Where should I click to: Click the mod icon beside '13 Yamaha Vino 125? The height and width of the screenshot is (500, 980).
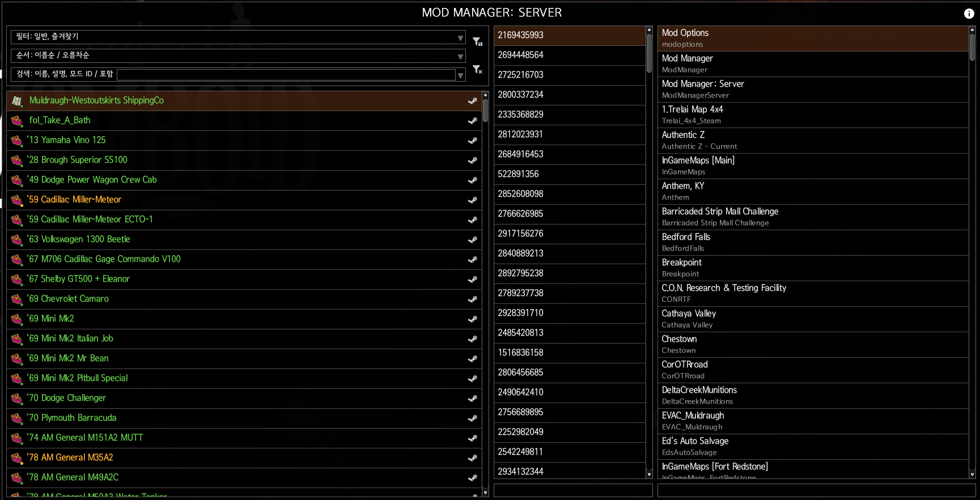(17, 141)
